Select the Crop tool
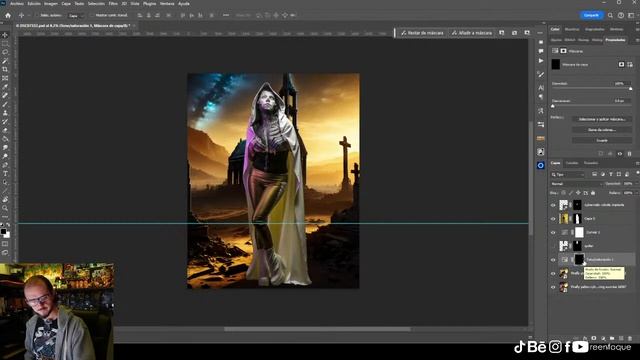640x360 pixels. (5, 69)
